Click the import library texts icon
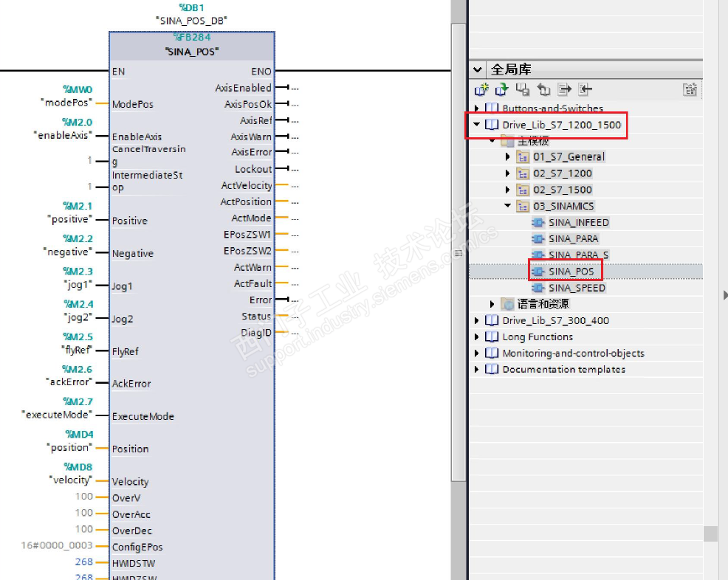This screenshot has height=580, width=728. click(x=585, y=89)
